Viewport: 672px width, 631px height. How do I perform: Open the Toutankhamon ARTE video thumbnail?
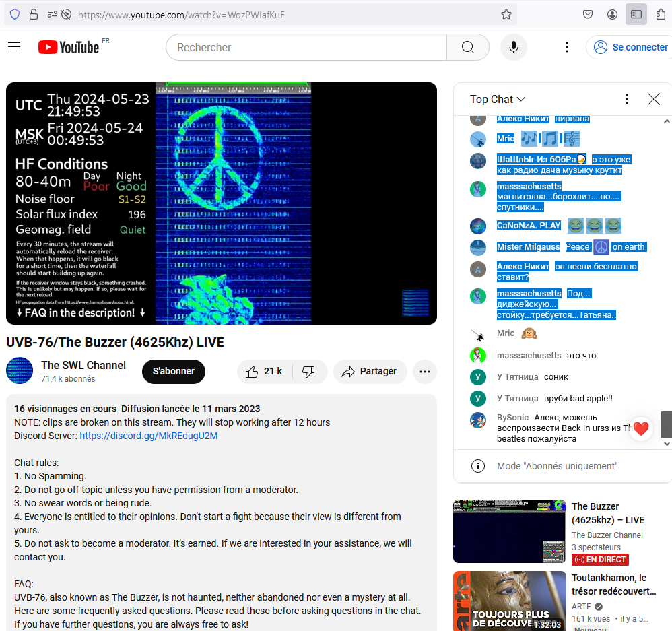tap(510, 601)
